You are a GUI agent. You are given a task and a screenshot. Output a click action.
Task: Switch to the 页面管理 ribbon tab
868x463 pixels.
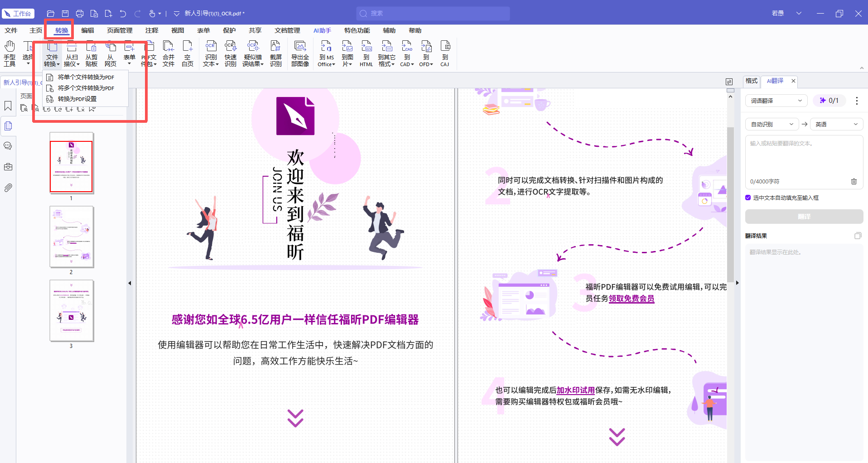coord(120,30)
